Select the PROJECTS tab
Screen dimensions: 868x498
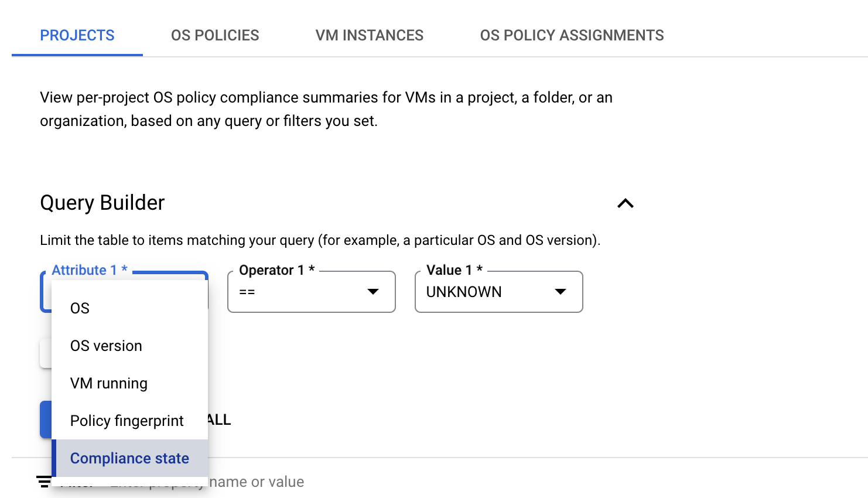coord(77,35)
